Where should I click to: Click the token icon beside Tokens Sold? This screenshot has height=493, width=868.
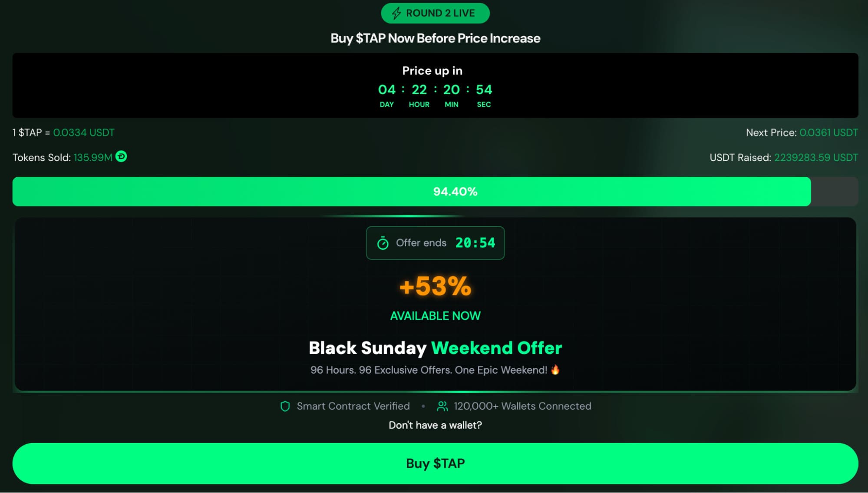click(121, 156)
